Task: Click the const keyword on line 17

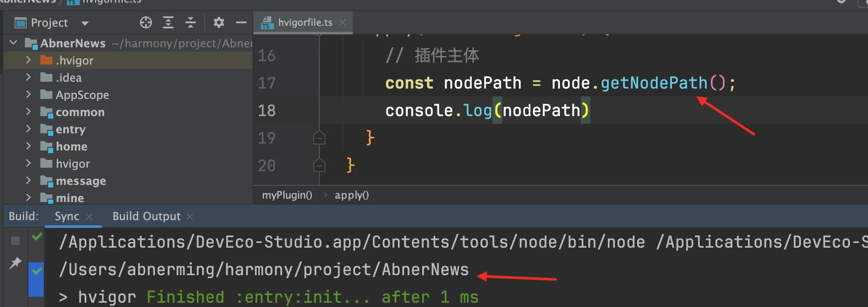Action: 409,83
